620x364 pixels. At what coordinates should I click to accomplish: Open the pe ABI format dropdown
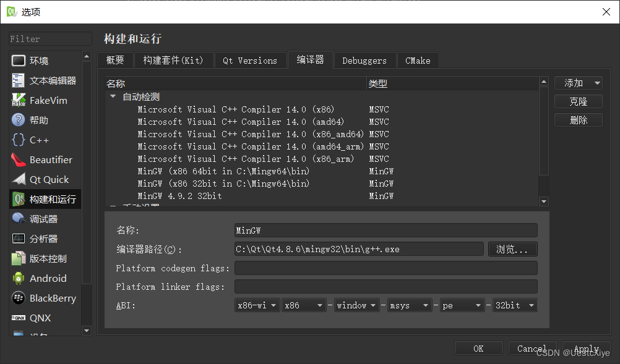462,305
